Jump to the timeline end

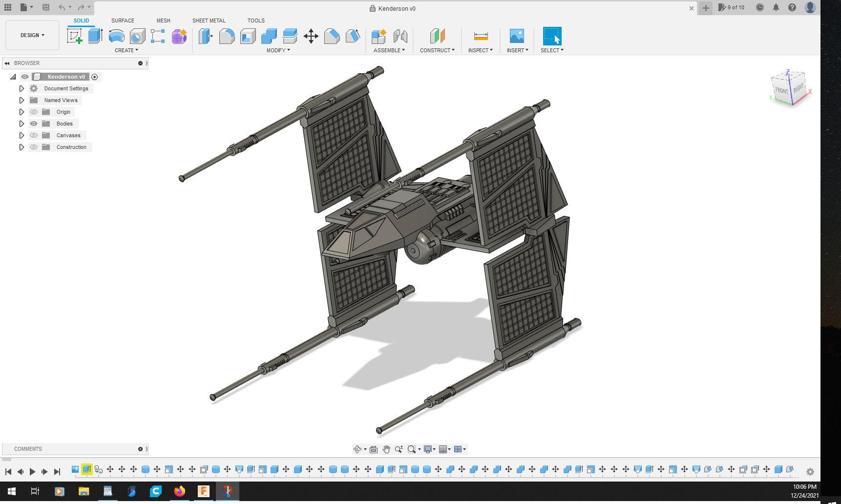pos(57,472)
